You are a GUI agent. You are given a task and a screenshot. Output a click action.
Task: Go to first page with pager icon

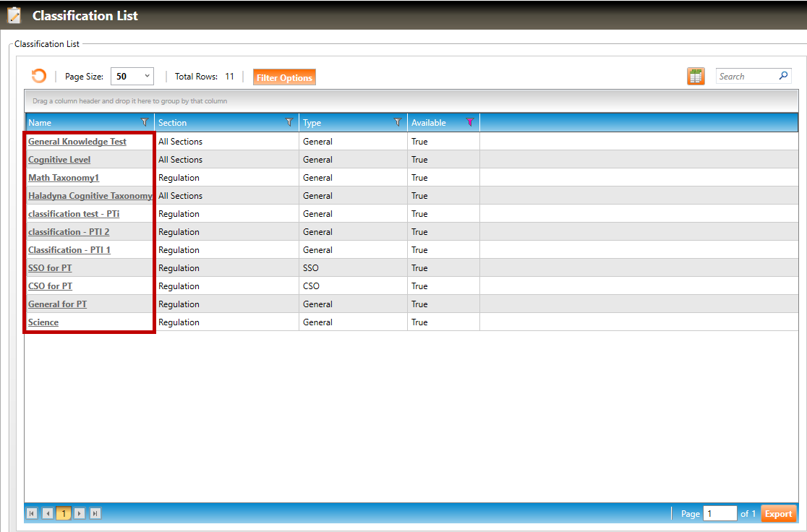click(x=32, y=513)
